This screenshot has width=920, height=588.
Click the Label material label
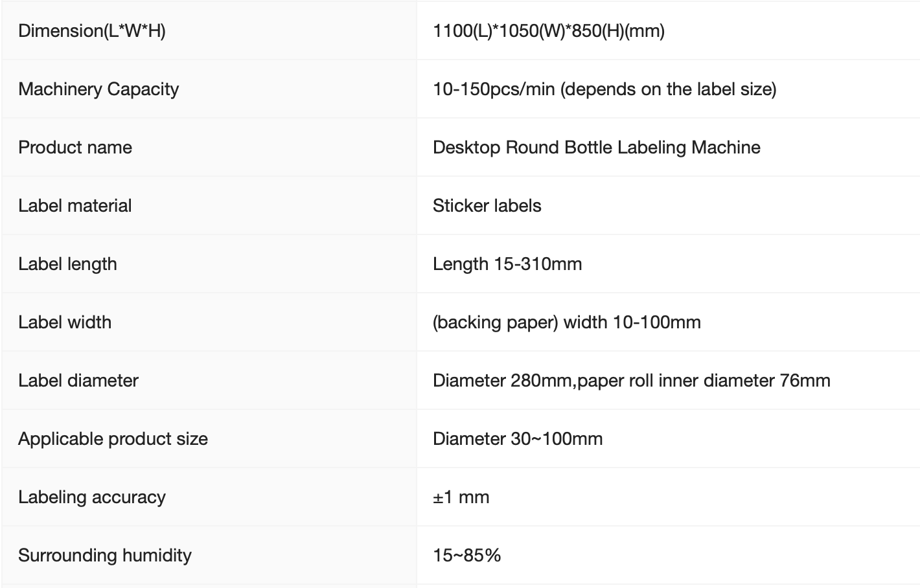pos(75,205)
